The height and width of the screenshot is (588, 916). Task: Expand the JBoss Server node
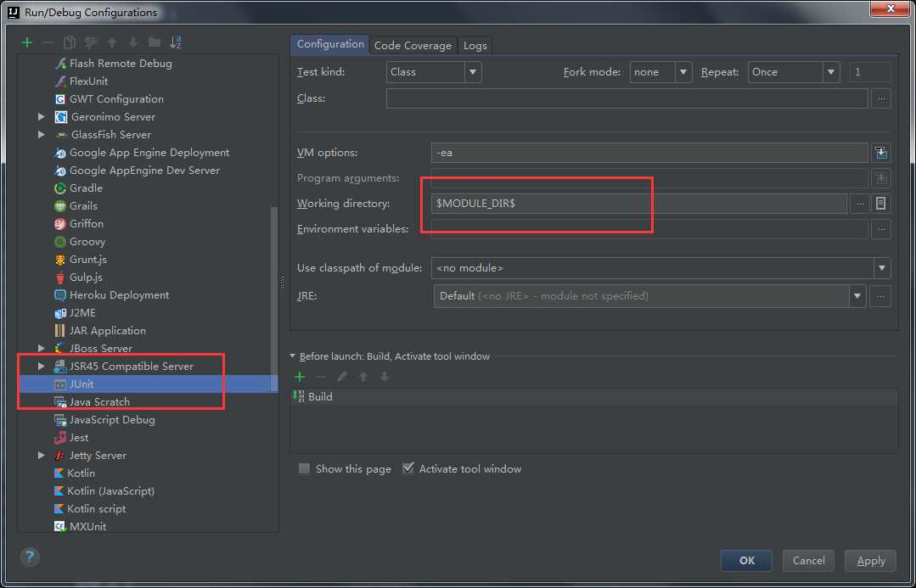41,349
